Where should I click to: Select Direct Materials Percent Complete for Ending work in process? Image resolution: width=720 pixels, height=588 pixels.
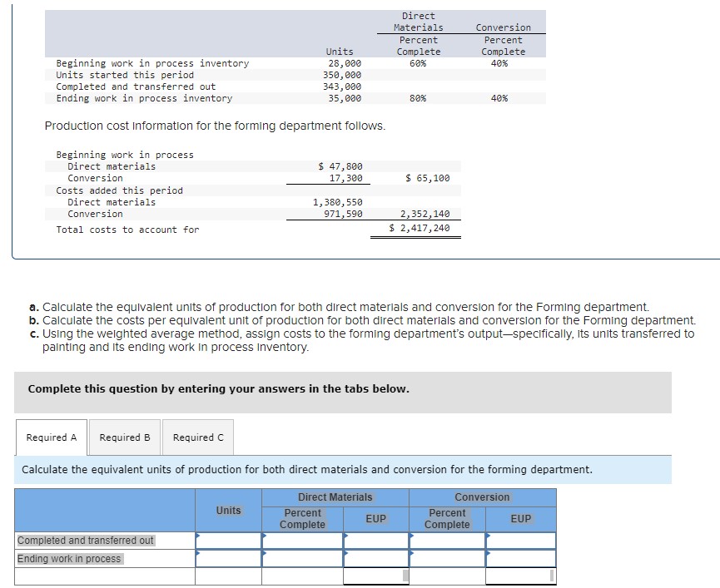[303, 559]
